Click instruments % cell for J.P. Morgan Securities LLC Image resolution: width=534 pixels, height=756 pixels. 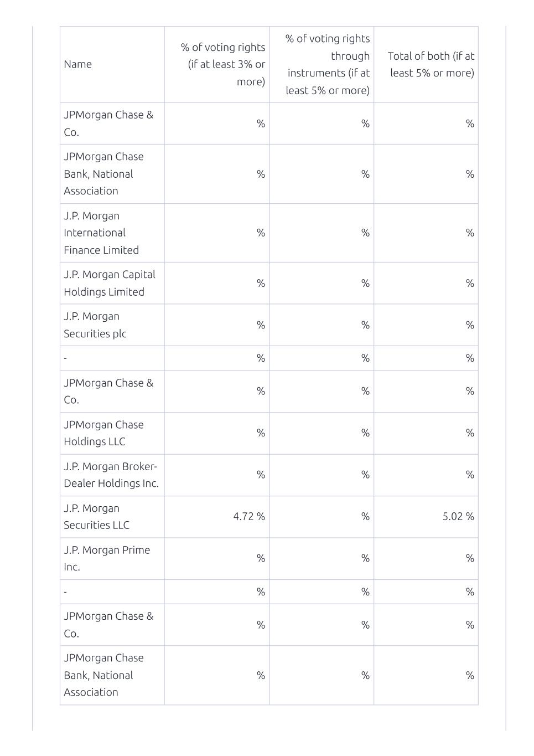[x=365, y=517]
